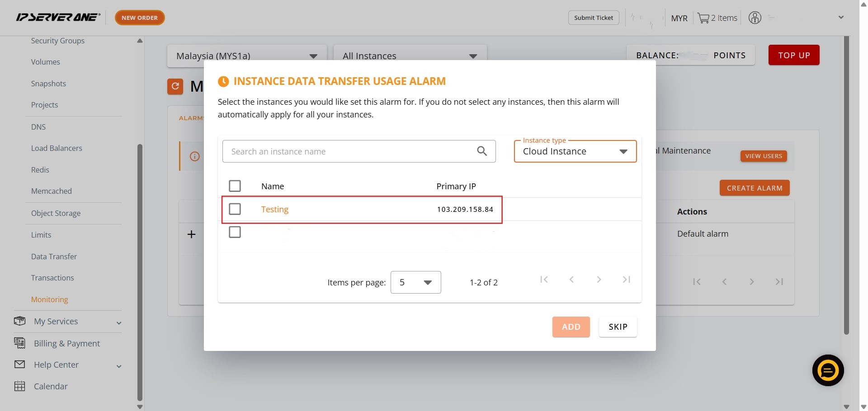Check the second instance row checkbox
This screenshot has height=411, width=868.
tap(235, 232)
